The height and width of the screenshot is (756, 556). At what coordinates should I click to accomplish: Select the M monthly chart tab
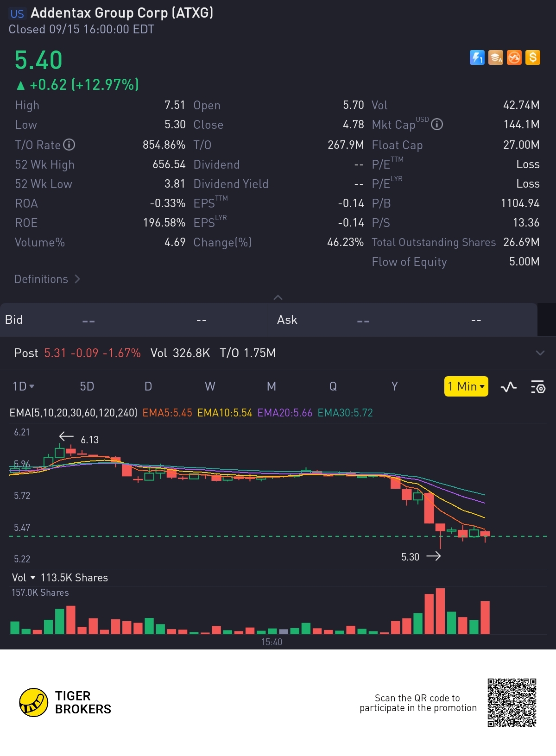coord(272,386)
